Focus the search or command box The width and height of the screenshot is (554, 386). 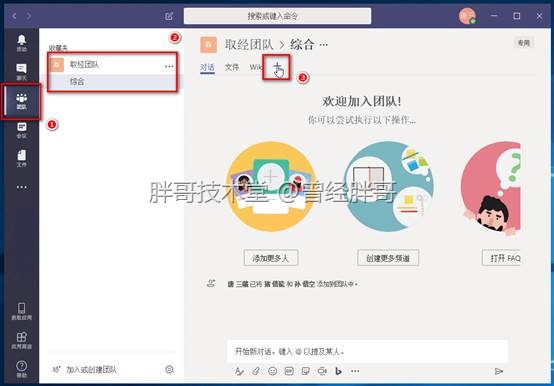[277, 16]
